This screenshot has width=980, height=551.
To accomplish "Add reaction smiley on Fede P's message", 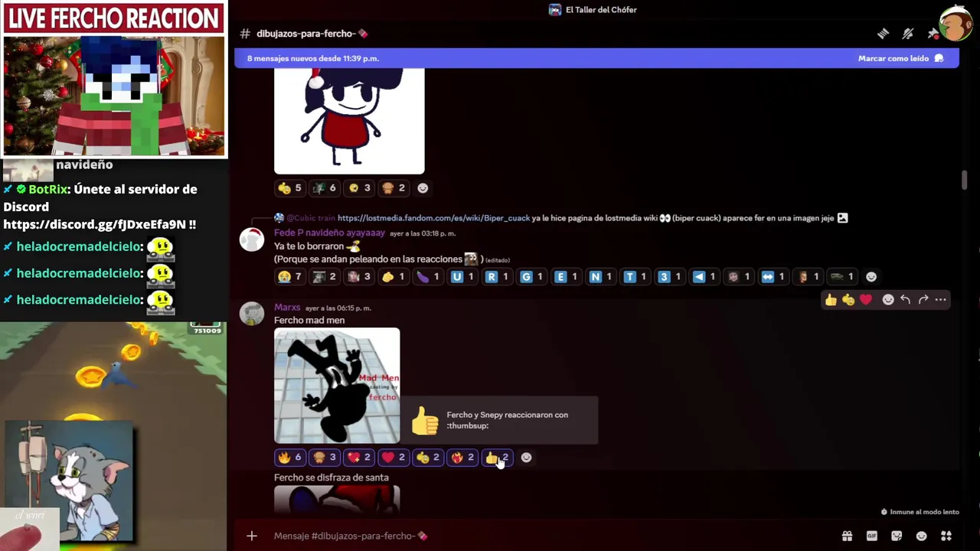I will point(871,277).
